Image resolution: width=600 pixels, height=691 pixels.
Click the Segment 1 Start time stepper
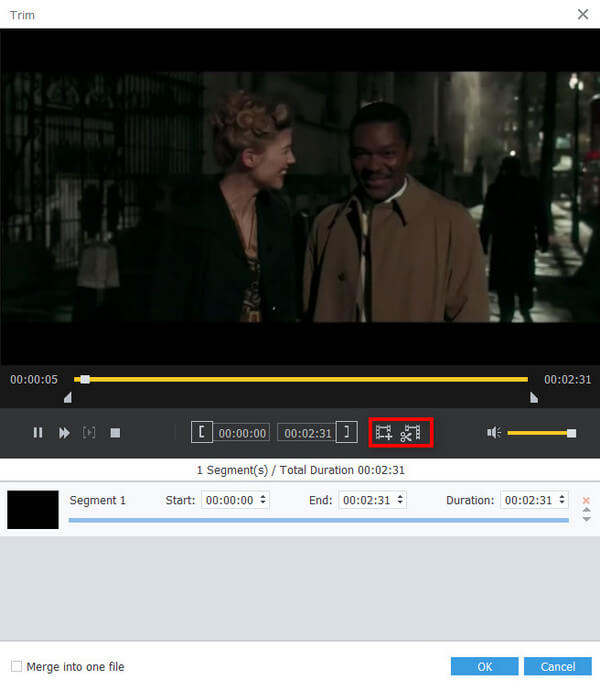tap(263, 500)
